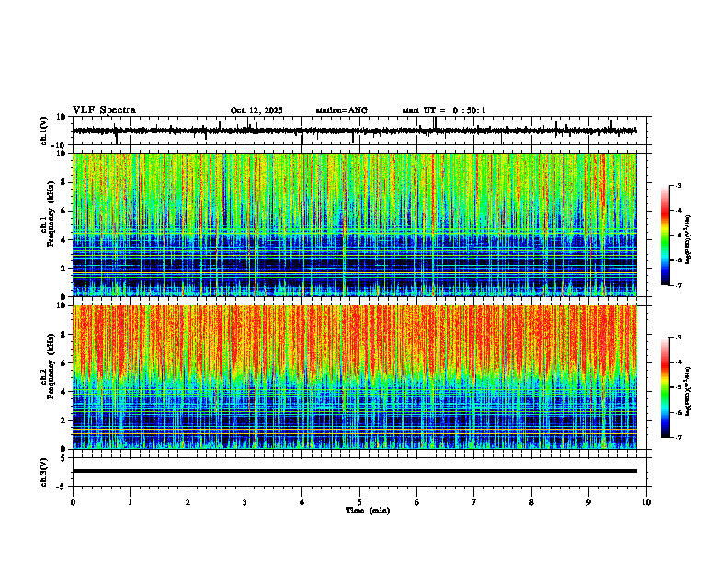
Task: Click the ch.1 spectrogram panel
Action: [355, 224]
